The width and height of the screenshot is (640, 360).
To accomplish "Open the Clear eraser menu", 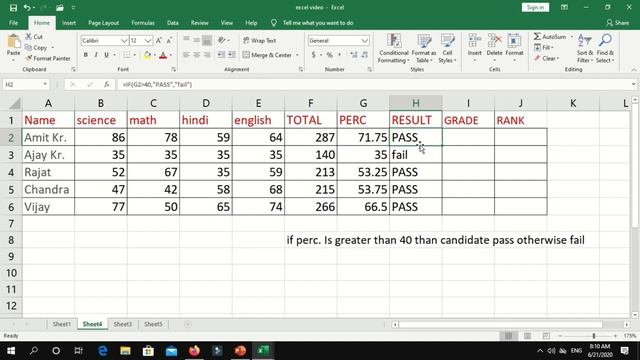I will (546, 58).
